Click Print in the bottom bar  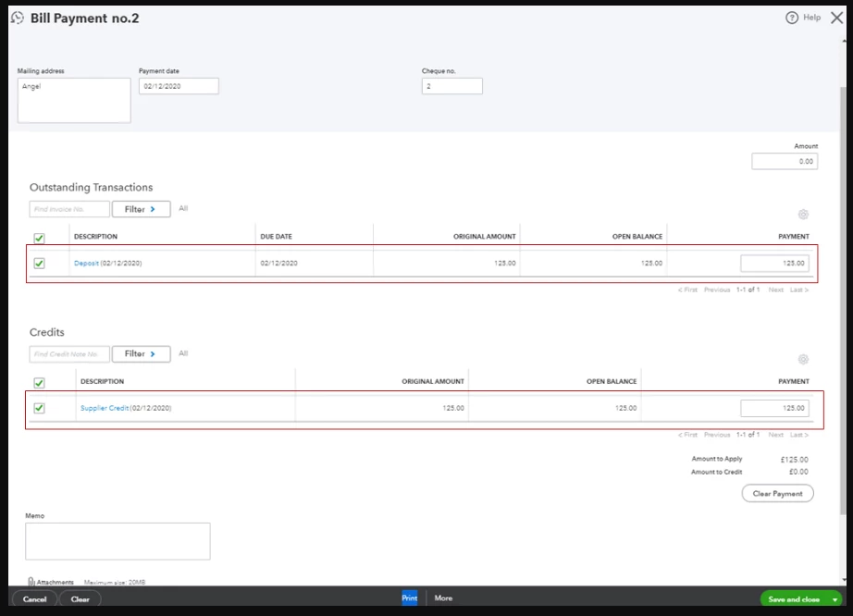click(410, 598)
